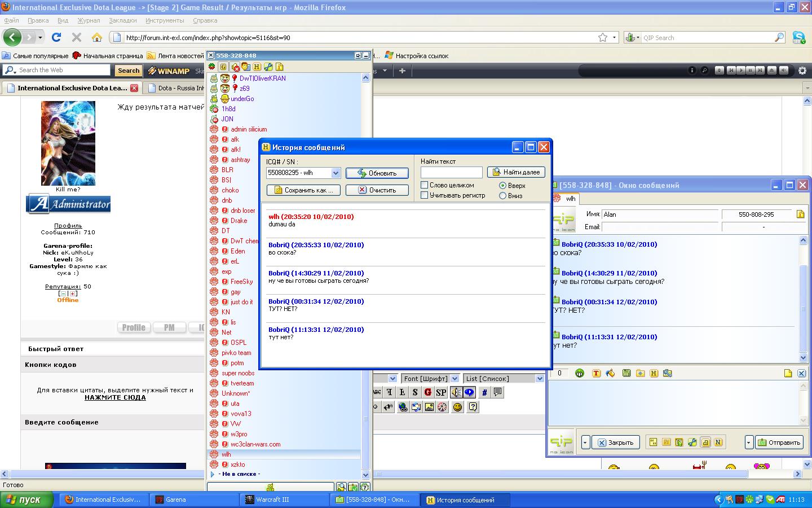Enable 'Учитывать регистр' checkbox
The height and width of the screenshot is (508, 812).
tap(425, 195)
